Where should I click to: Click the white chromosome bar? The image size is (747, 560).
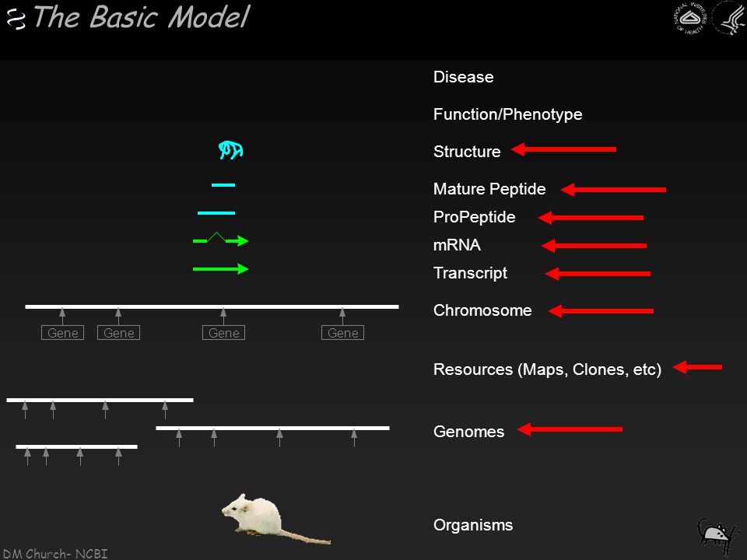pyautogui.click(x=212, y=306)
